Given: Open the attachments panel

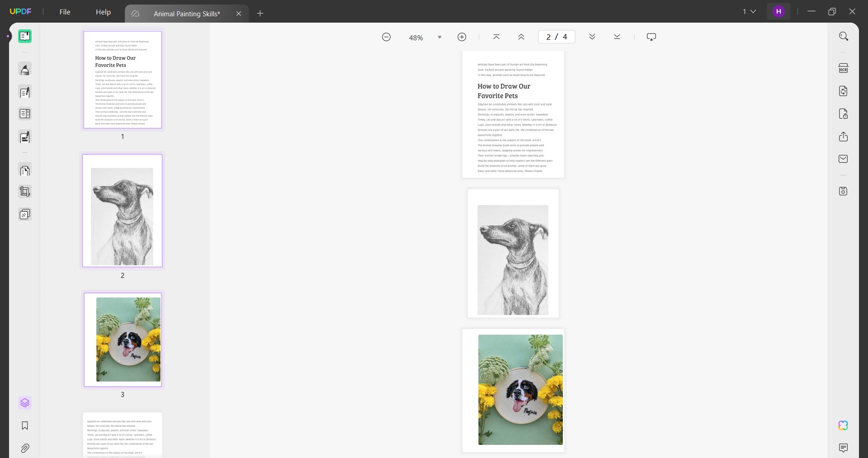Looking at the screenshot, I should pyautogui.click(x=25, y=448).
